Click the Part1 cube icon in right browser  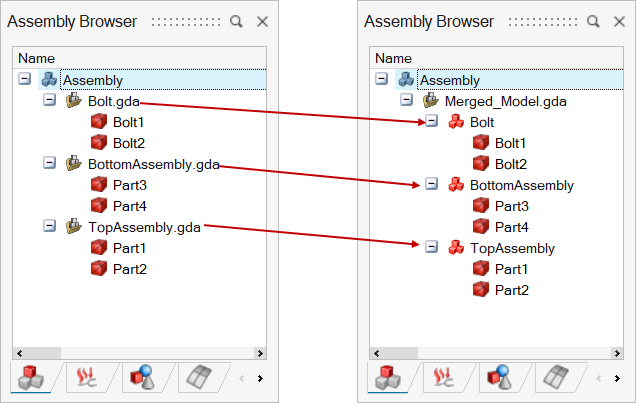click(x=481, y=268)
